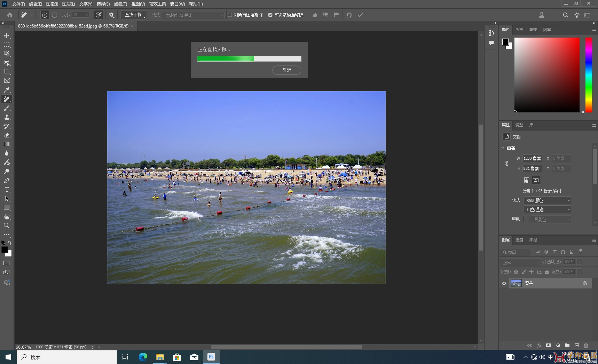Add layer mask in Layers panel
Viewport: 598px width, 364px height.
pyautogui.click(x=549, y=346)
